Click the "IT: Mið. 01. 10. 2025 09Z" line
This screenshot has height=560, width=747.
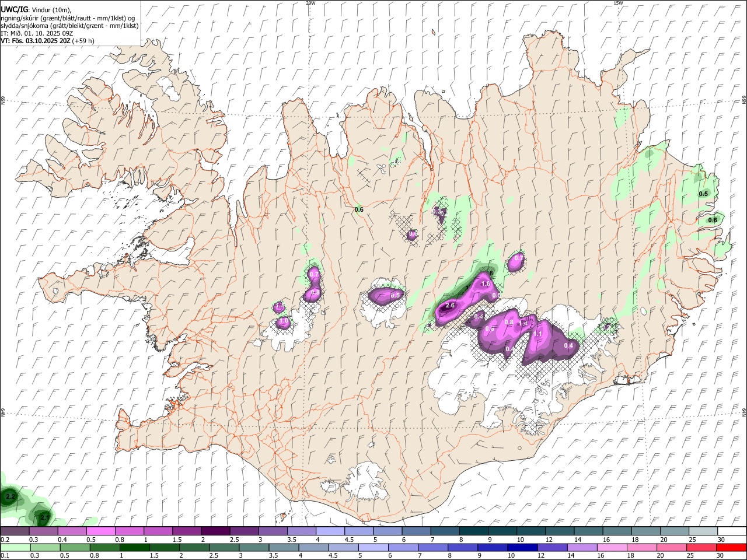(37, 33)
